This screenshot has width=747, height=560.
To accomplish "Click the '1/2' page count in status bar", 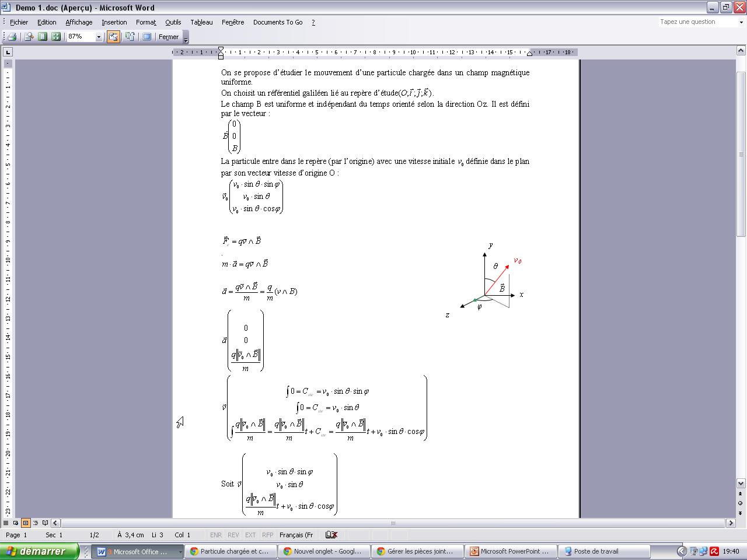I will pos(94,535).
